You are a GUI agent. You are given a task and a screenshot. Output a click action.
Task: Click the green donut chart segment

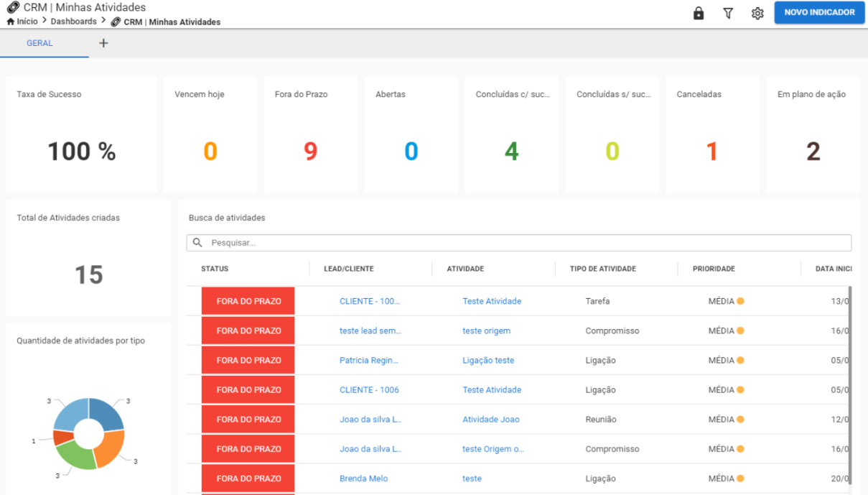(x=74, y=455)
